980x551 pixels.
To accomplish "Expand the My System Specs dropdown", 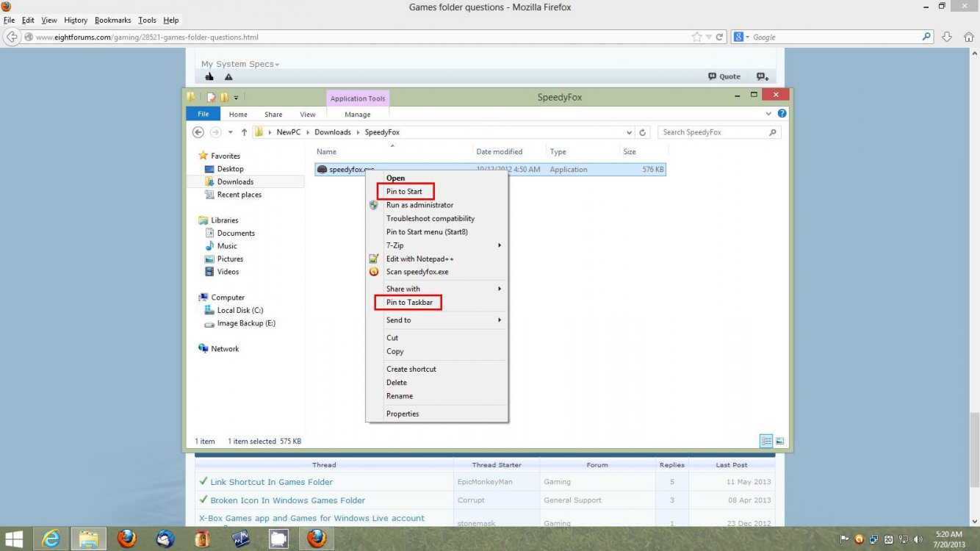I will (x=239, y=64).
